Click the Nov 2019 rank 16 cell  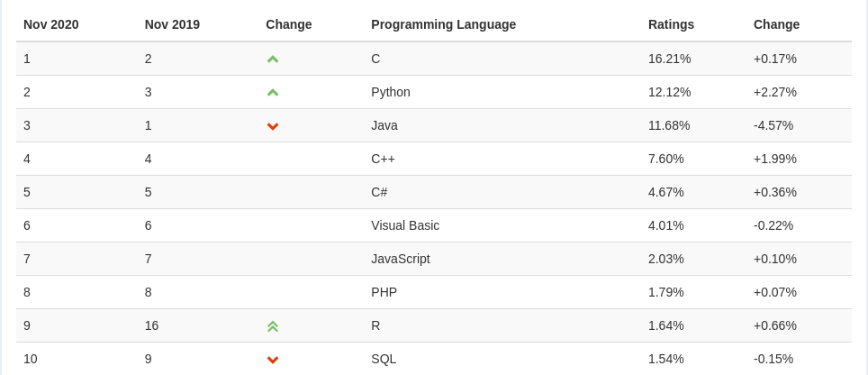click(151, 325)
